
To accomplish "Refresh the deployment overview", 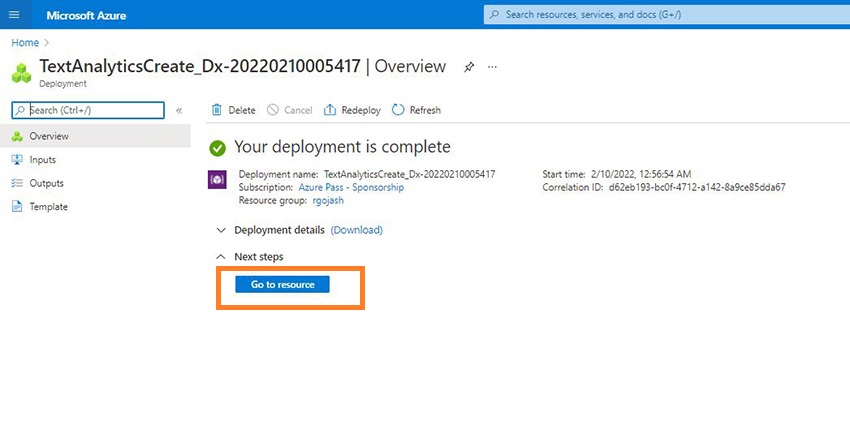I will click(x=416, y=110).
